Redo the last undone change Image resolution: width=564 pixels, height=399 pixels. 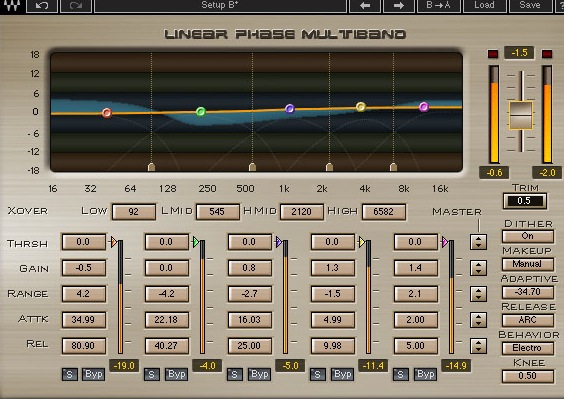click(x=76, y=6)
